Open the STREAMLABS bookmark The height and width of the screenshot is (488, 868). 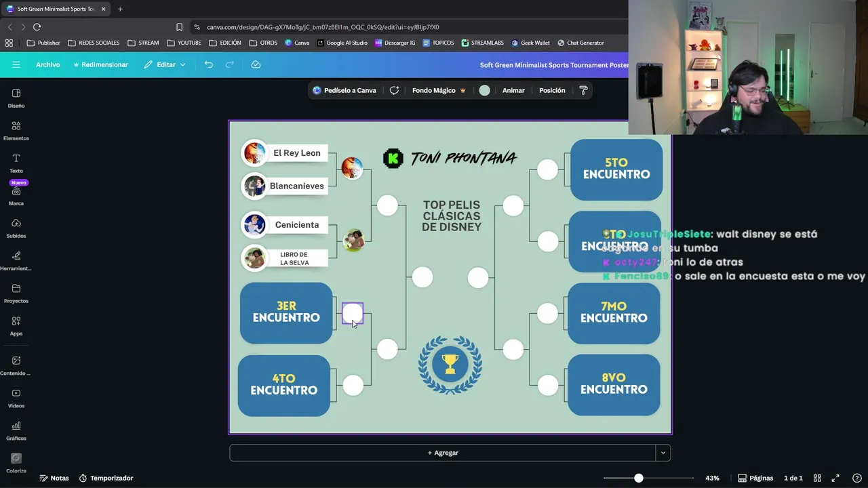[483, 43]
